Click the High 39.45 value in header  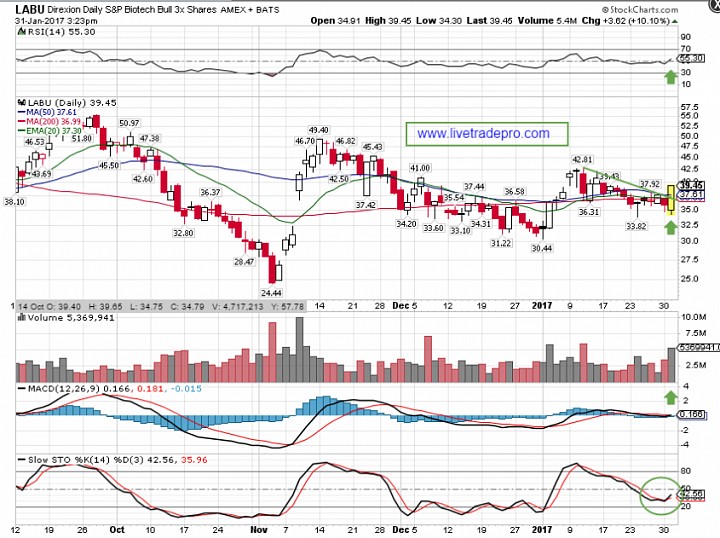pyautogui.click(x=388, y=21)
